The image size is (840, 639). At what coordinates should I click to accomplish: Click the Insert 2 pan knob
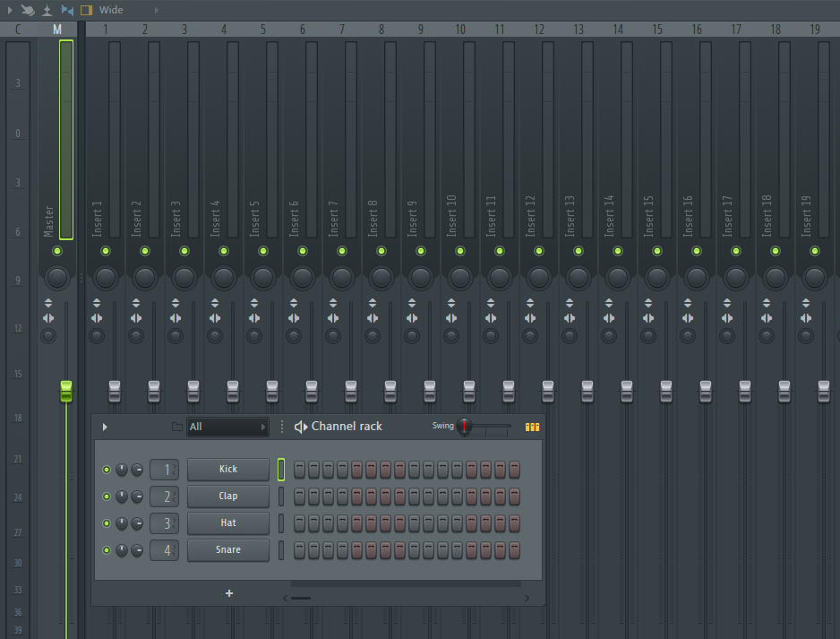click(x=145, y=278)
